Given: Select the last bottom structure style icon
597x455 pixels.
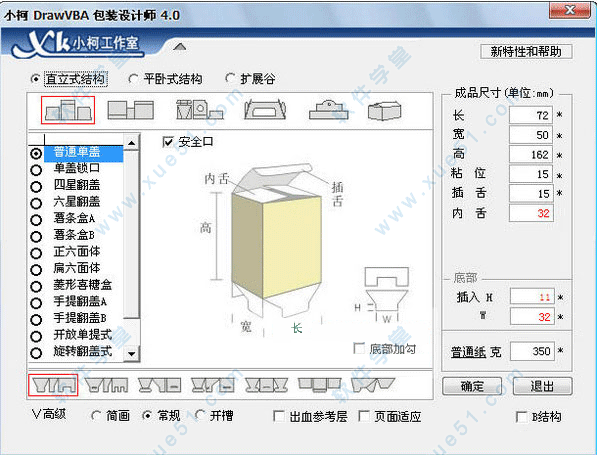Looking at the screenshot, I should (373, 385).
